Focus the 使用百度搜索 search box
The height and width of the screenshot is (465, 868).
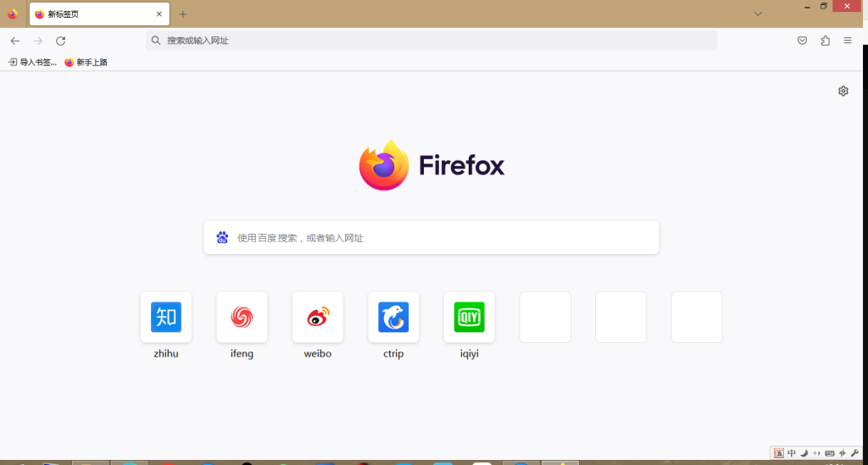[431, 238]
